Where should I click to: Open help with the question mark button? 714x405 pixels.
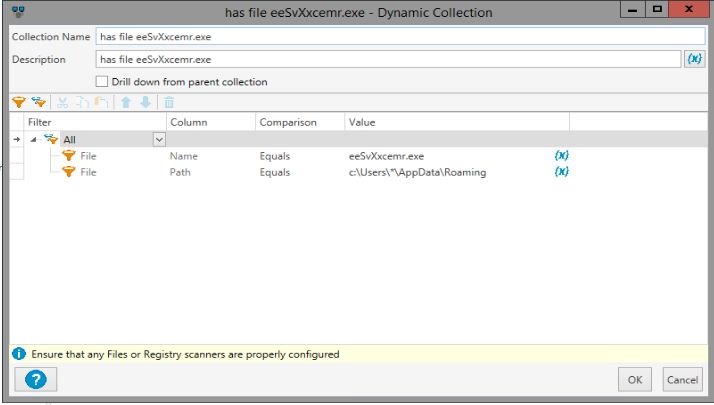tap(34, 379)
